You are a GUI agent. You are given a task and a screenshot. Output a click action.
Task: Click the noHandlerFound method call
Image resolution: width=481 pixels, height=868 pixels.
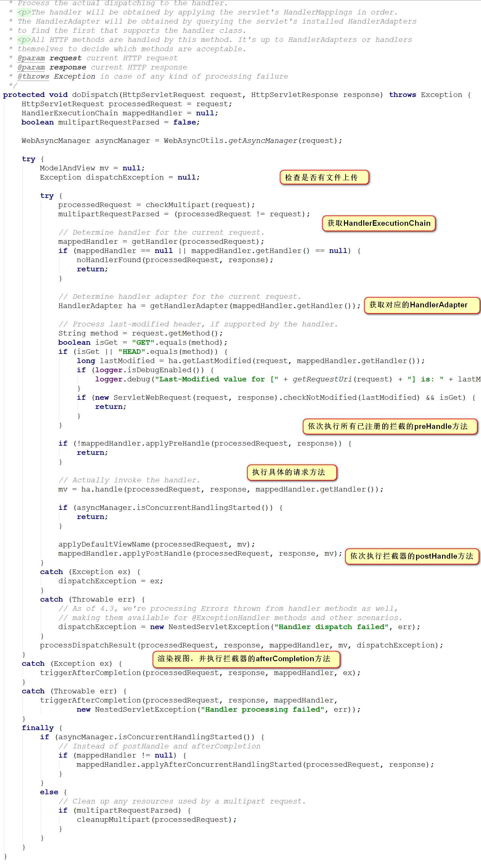pyautogui.click(x=109, y=260)
